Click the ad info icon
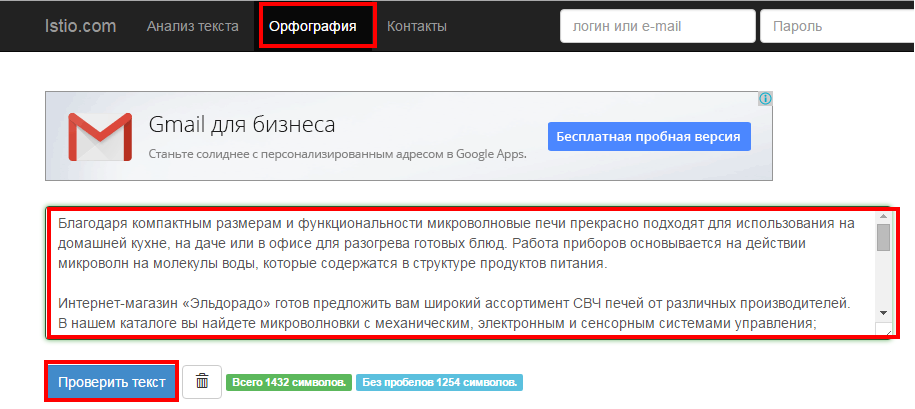The image size is (915, 409). [x=766, y=99]
